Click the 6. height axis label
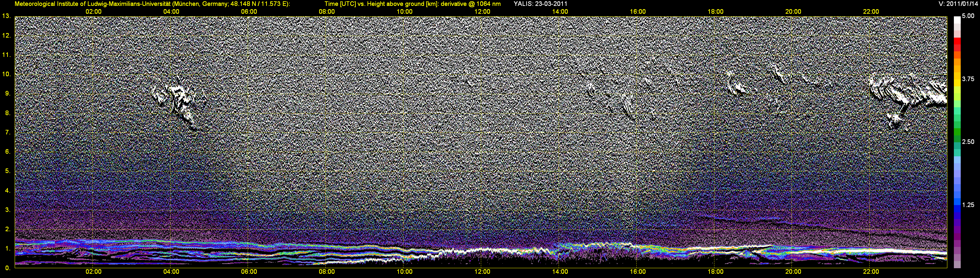 (x=8, y=151)
